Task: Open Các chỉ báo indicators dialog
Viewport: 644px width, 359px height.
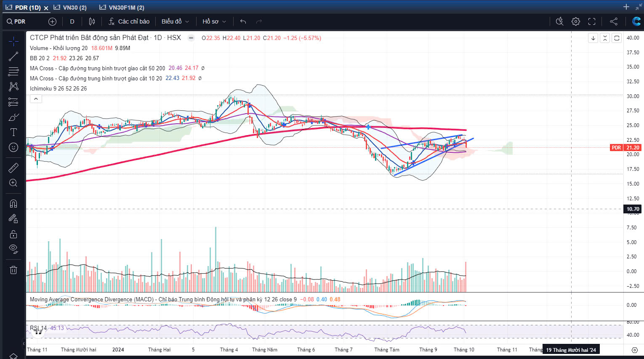Action: coord(129,21)
